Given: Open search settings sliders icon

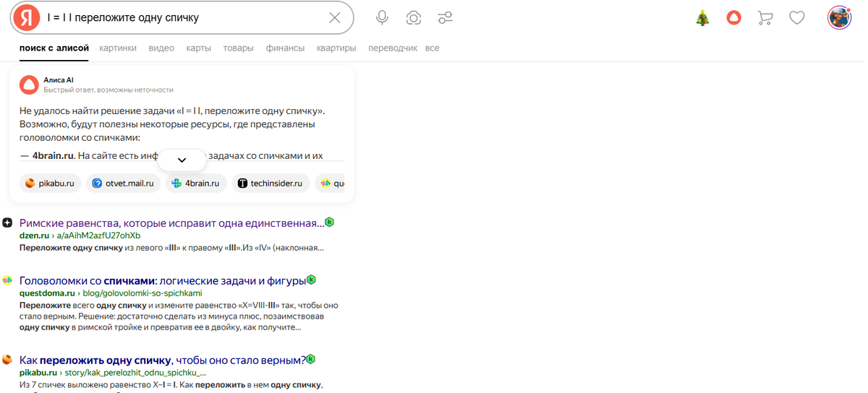Looking at the screenshot, I should (445, 18).
